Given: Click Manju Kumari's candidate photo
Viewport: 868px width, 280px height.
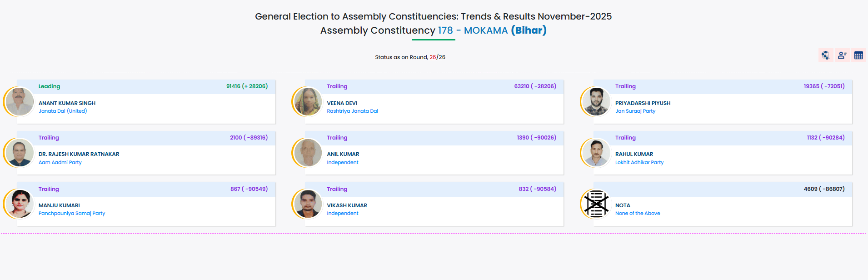Looking at the screenshot, I should (x=20, y=204).
